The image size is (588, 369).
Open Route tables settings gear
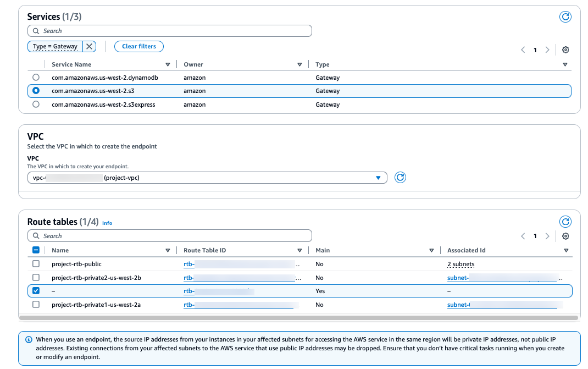click(565, 236)
